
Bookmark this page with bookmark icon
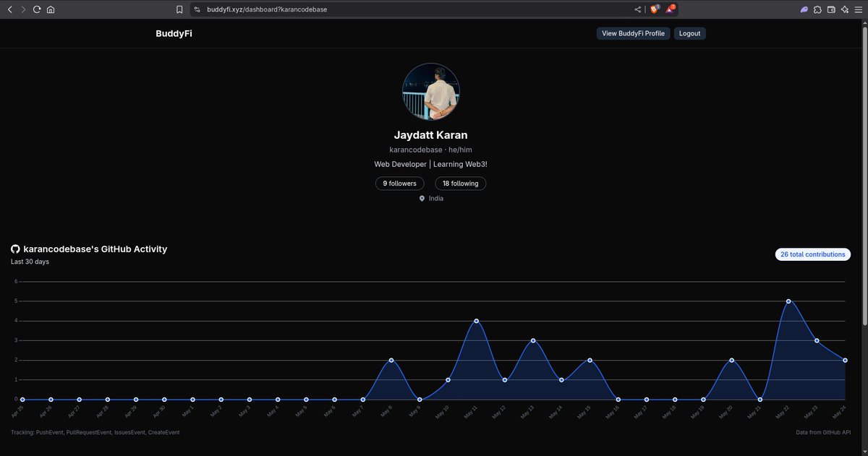click(x=179, y=9)
